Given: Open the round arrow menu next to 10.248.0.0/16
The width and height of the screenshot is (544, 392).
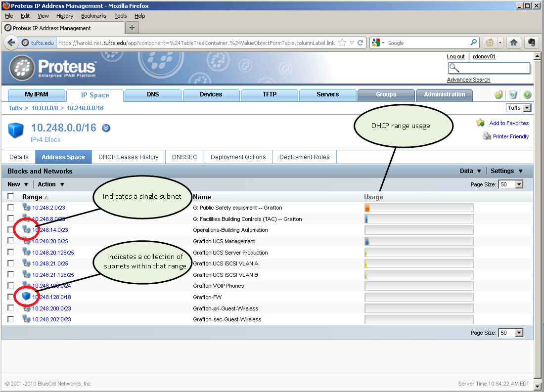Looking at the screenshot, I should tap(106, 128).
